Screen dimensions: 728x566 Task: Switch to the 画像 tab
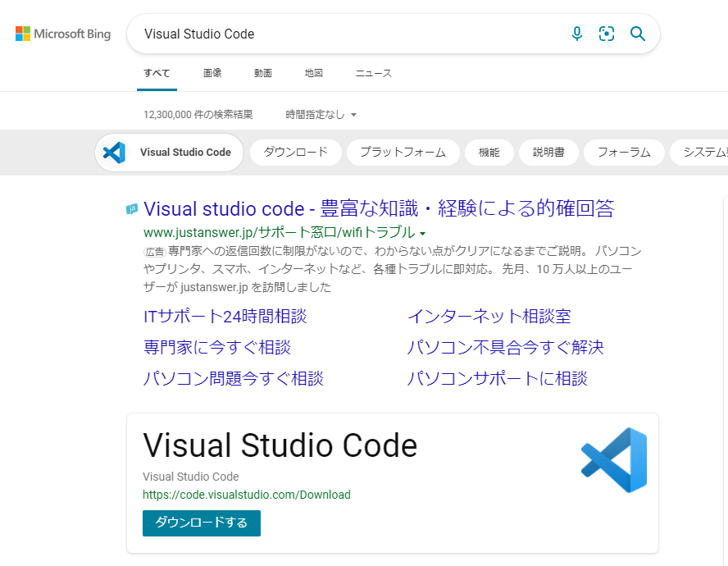[x=212, y=73]
